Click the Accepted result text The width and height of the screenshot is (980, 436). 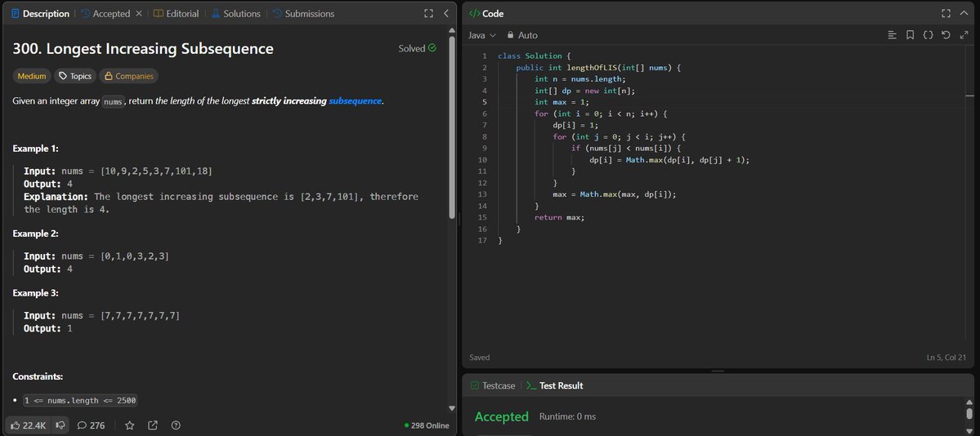[x=502, y=416]
